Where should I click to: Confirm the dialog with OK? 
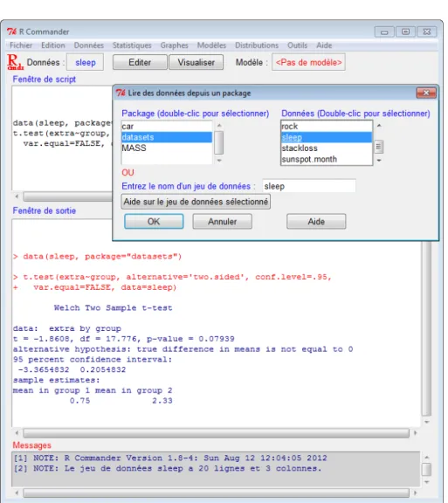(x=154, y=221)
